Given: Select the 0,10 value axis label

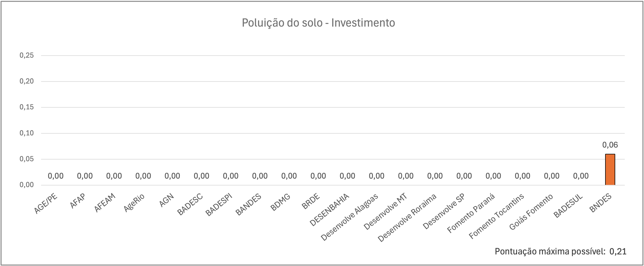Looking at the screenshot, I should tap(27, 133).
